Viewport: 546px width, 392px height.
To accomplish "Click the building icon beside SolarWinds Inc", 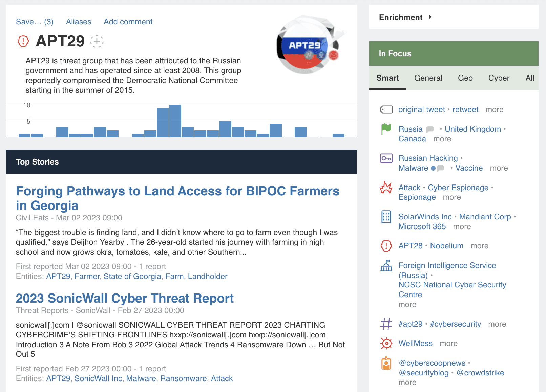I will coord(386,217).
